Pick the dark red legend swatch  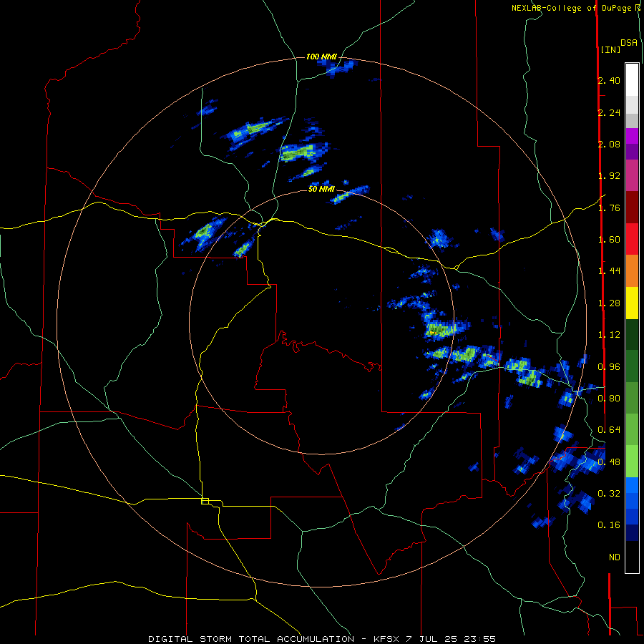[632, 208]
